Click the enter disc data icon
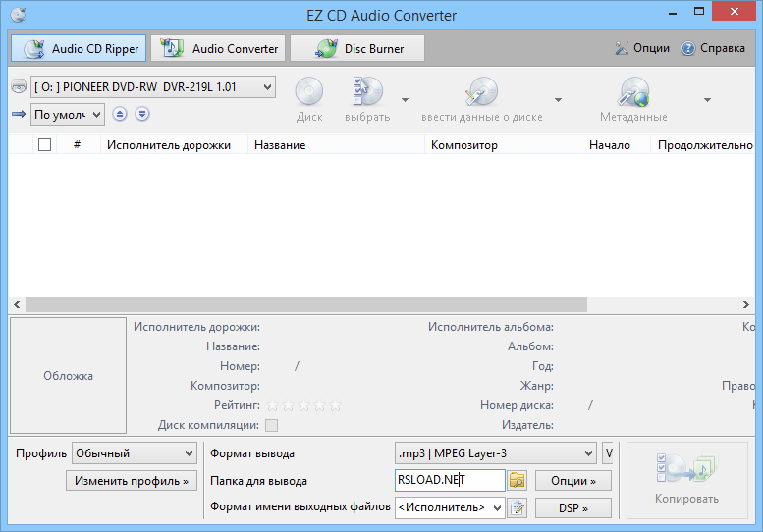 coord(481,93)
